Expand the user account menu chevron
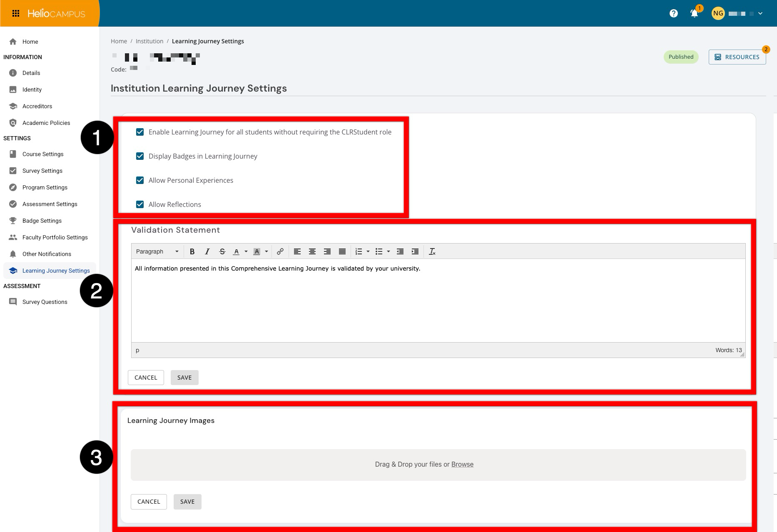777x532 pixels. 760,13
